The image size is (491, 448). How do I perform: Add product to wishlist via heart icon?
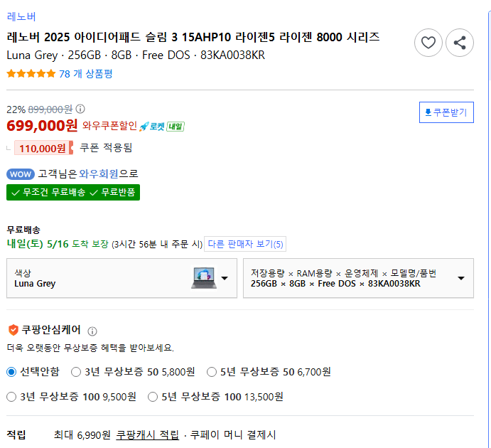[x=428, y=43]
